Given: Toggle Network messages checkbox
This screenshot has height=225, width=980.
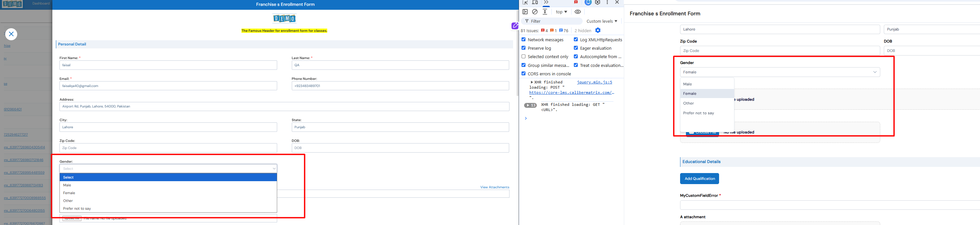Looking at the screenshot, I should 523,40.
